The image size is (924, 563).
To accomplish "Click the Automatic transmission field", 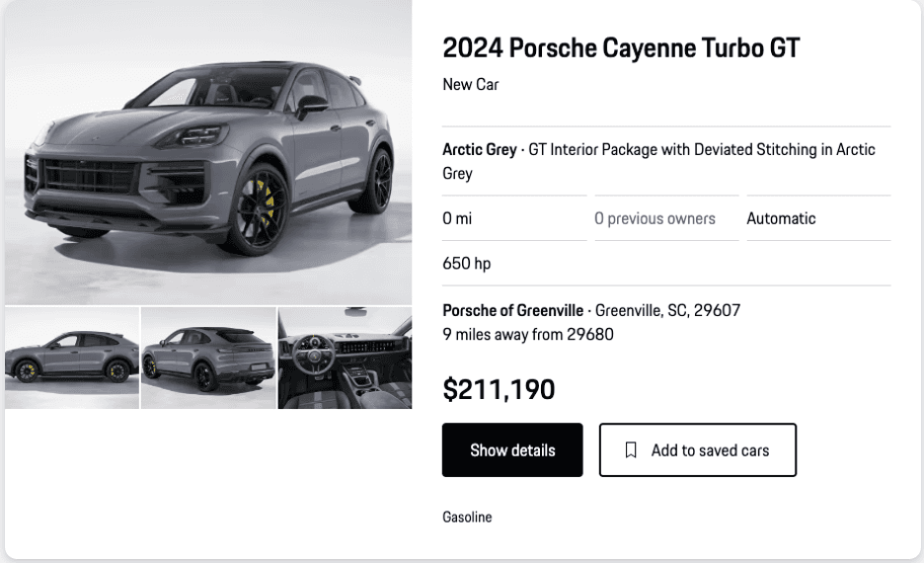I will tap(781, 219).
